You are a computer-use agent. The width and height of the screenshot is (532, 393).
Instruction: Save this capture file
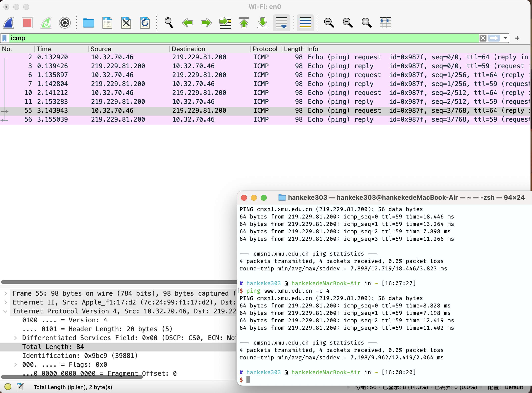(107, 23)
